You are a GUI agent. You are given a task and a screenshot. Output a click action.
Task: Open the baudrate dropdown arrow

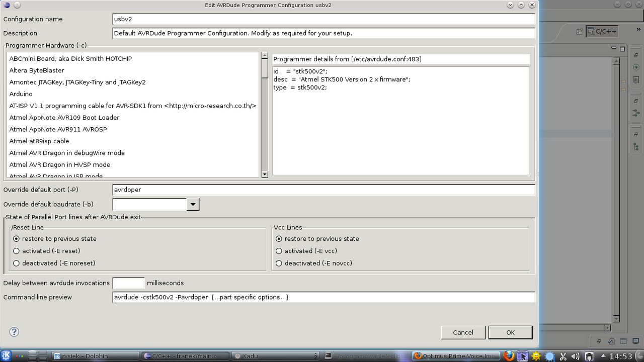click(x=193, y=204)
